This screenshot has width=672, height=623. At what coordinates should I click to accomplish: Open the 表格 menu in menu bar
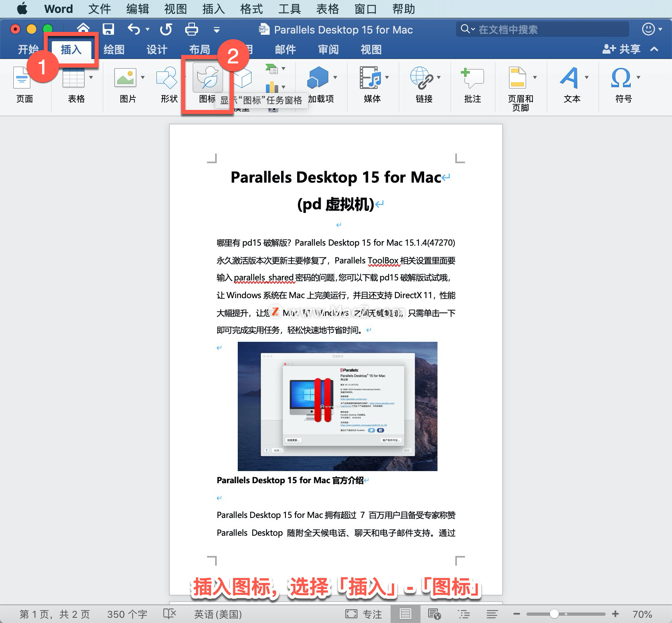(328, 9)
